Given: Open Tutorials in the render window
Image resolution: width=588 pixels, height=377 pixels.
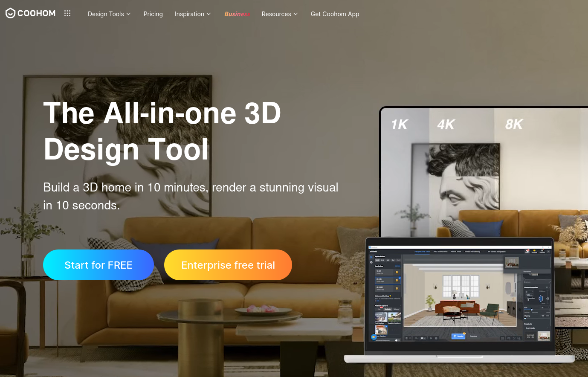Looking at the screenshot, I should tap(542, 252).
